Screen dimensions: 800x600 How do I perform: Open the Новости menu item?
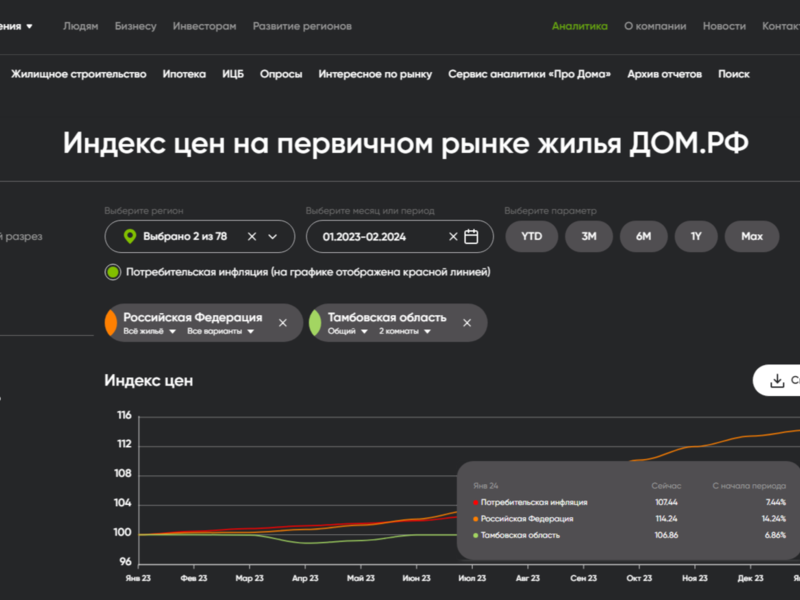[x=724, y=26]
